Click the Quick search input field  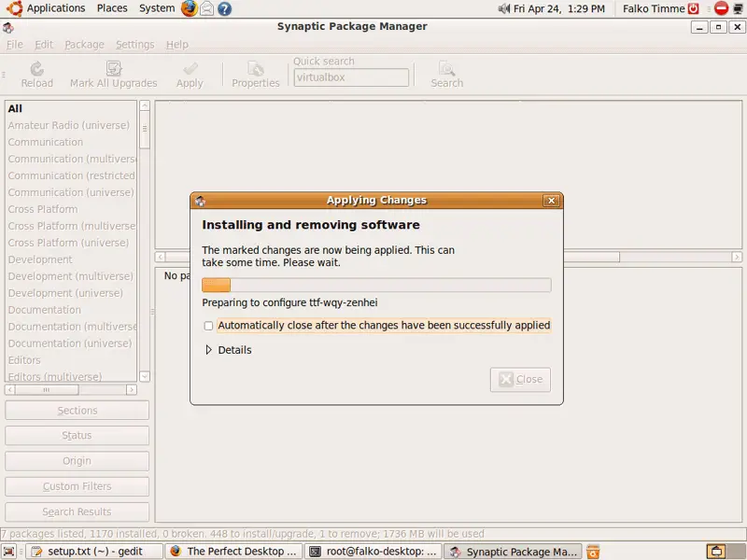tap(351, 77)
